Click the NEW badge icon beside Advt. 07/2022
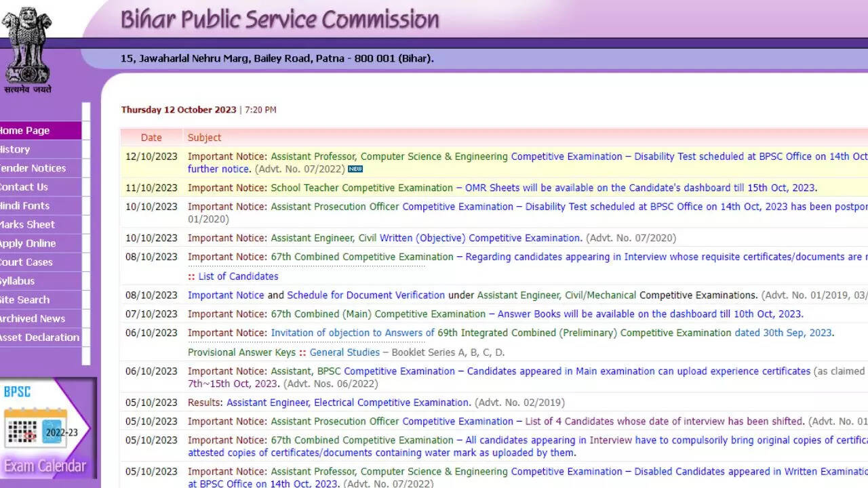The image size is (868, 488). 355,169
